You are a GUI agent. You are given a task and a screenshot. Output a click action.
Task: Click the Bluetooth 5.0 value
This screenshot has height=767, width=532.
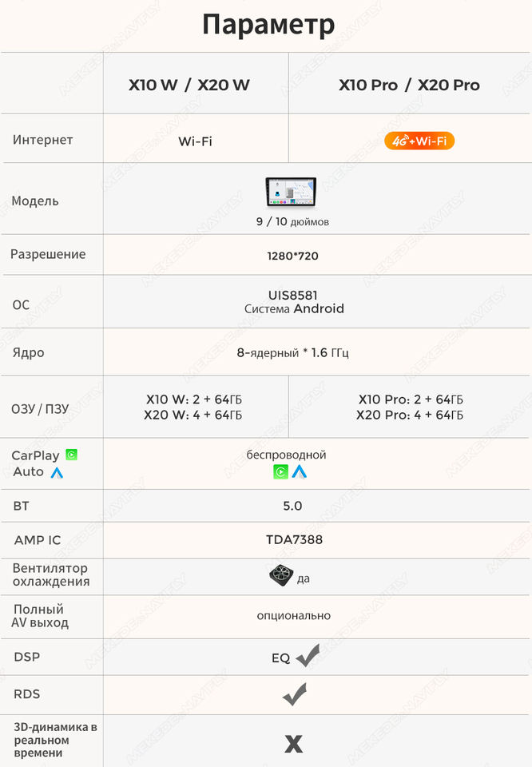[293, 506]
